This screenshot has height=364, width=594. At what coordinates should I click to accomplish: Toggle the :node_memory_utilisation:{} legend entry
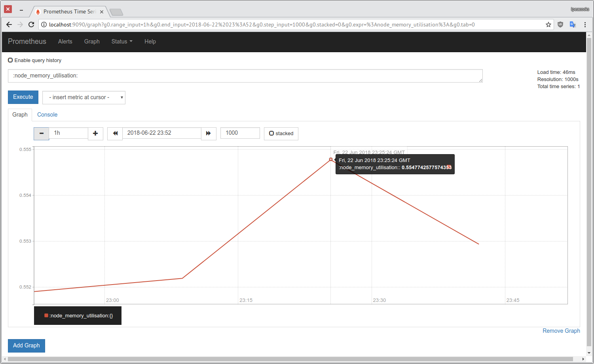pyautogui.click(x=79, y=316)
